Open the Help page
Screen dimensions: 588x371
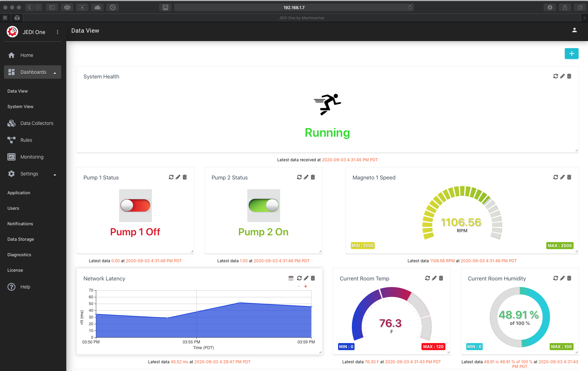click(x=33, y=287)
